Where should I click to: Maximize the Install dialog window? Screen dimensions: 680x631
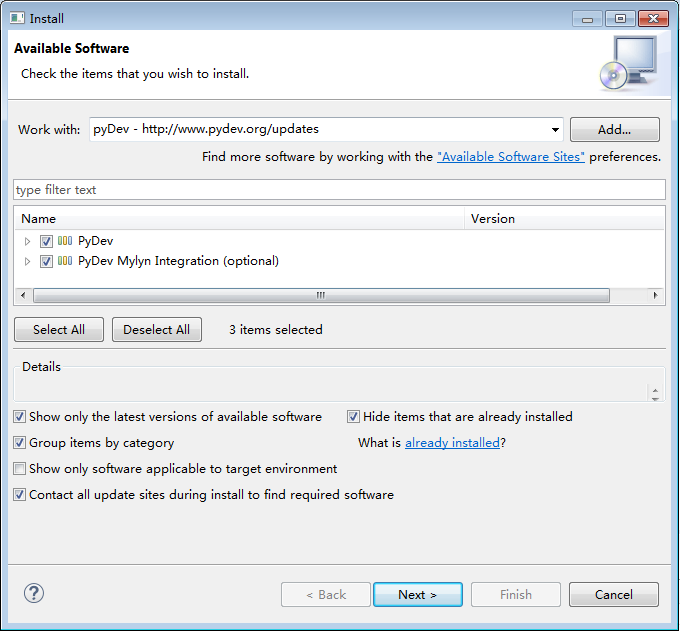click(x=621, y=19)
